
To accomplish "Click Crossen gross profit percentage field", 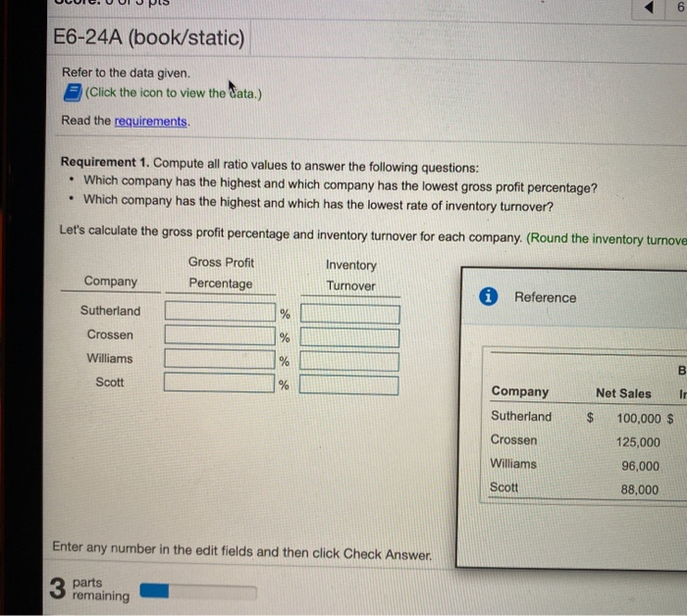I will coord(220,335).
